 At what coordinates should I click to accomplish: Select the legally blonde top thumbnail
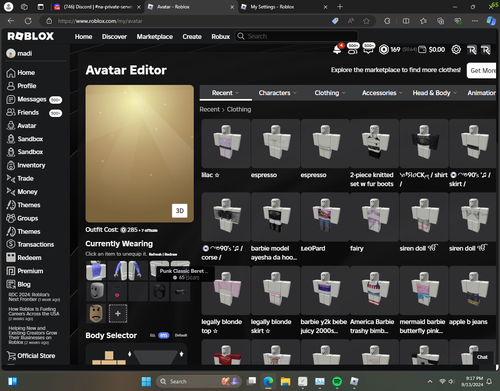coord(226,290)
